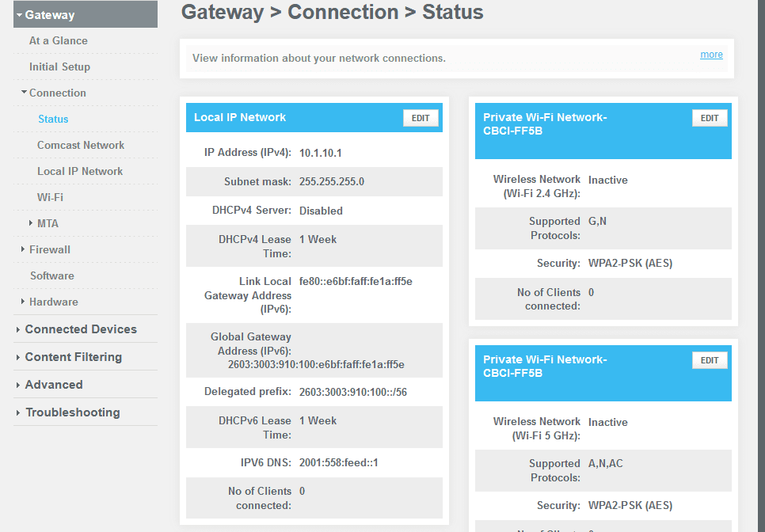Click the 'more' link in the info box
The image size is (765, 532).
coord(711,55)
